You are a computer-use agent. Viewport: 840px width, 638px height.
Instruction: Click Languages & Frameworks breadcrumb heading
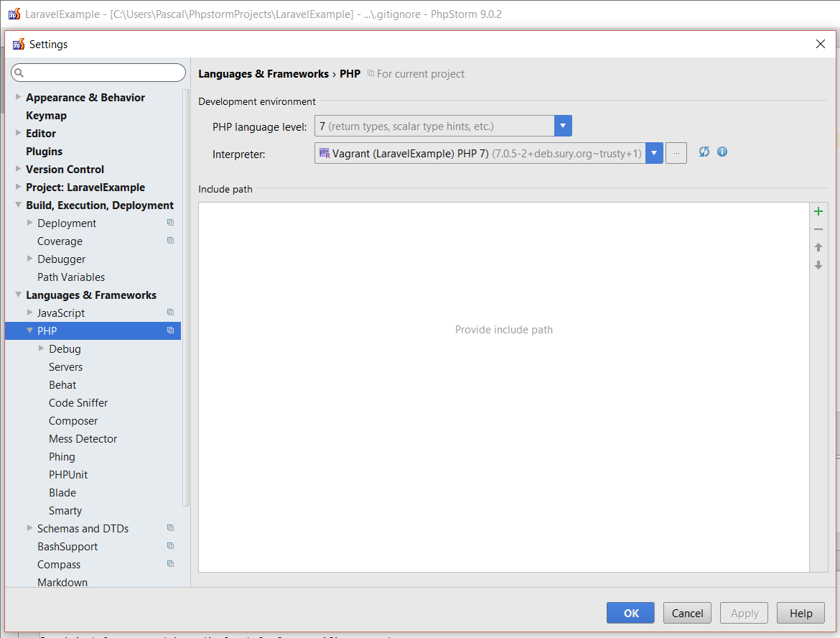tap(263, 74)
